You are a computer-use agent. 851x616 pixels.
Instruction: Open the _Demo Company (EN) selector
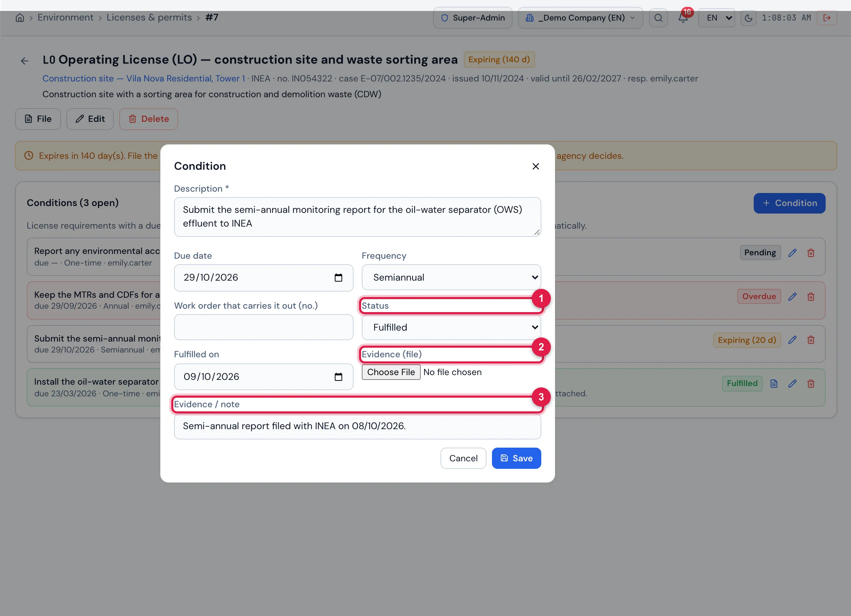[x=580, y=17]
